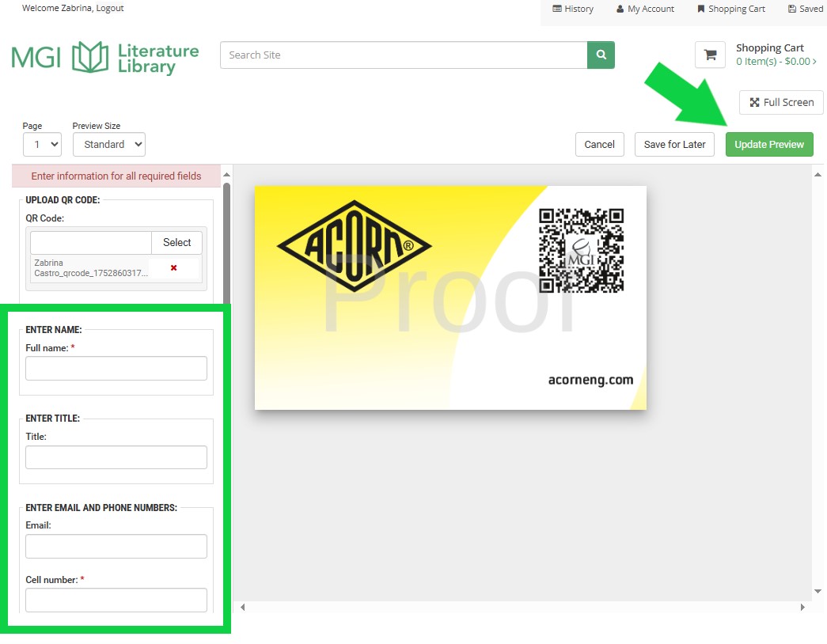827x644 pixels.
Task: Open cart summary '0 Item(s) - $0.00'
Action: coord(776,62)
